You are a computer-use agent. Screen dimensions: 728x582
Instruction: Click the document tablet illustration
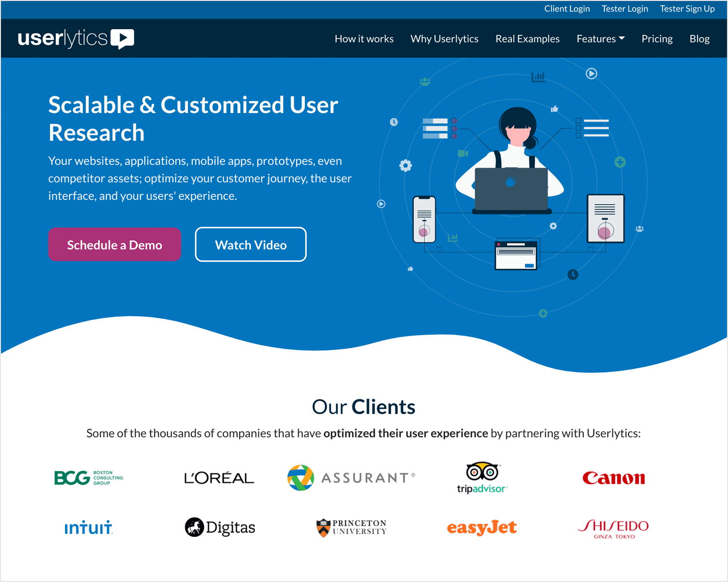605,218
